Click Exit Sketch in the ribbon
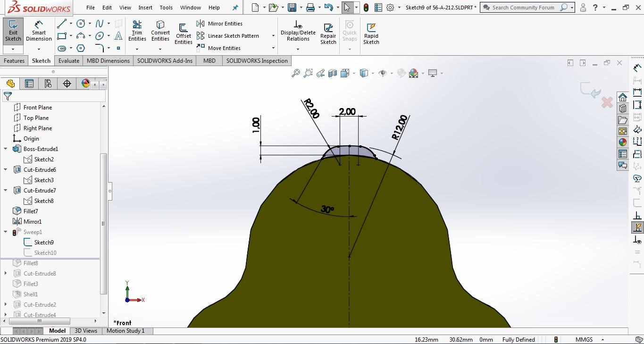644x344 pixels. 13,31
